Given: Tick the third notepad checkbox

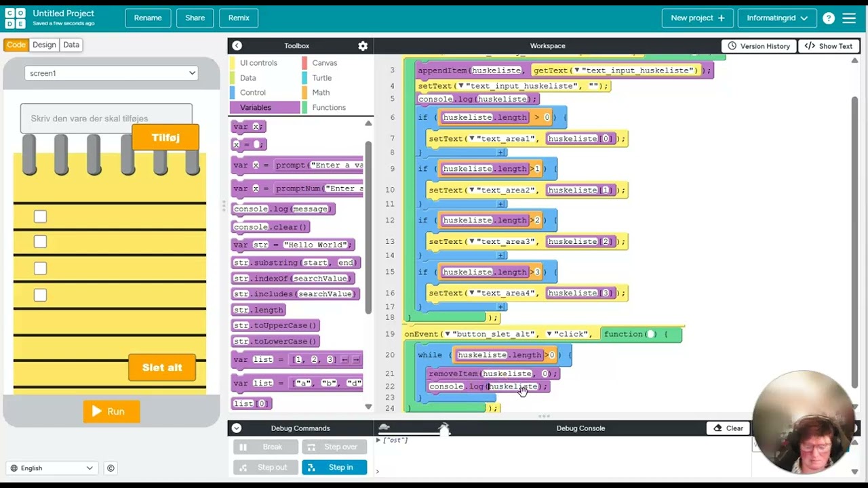Looking at the screenshot, I should (40, 268).
